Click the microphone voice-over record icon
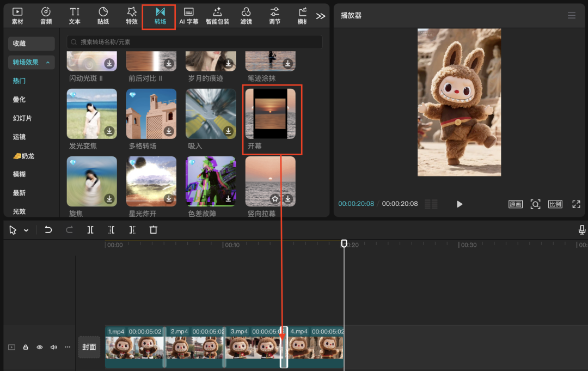Image resolution: width=588 pixels, height=371 pixels. pyautogui.click(x=582, y=230)
